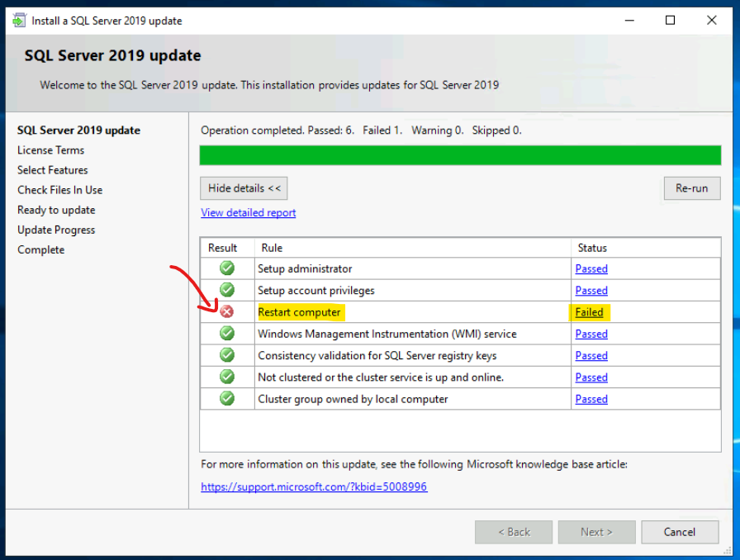Click green check icon for WMI service rule
This screenshot has height=560, width=740.
coord(227,334)
